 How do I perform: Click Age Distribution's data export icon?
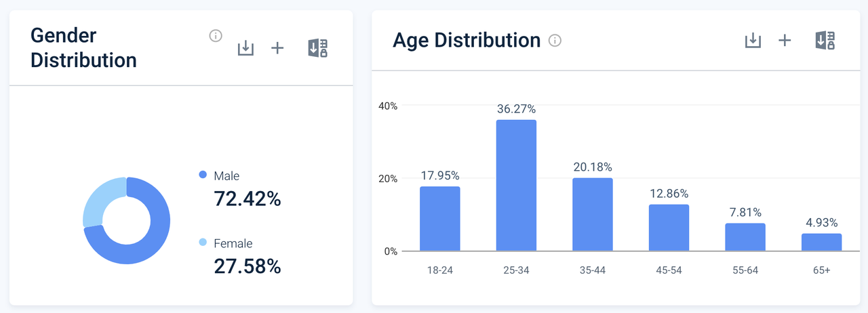[825, 41]
